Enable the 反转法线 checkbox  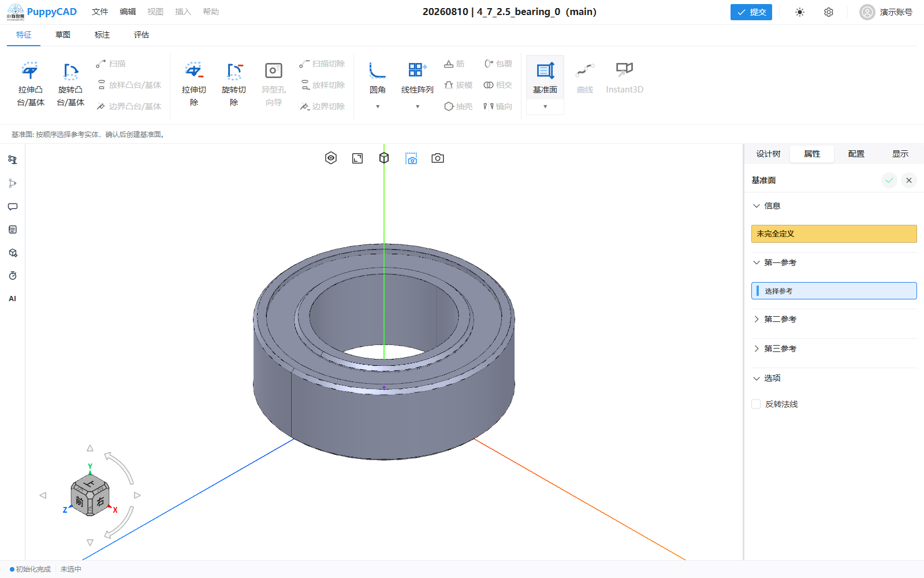(756, 404)
